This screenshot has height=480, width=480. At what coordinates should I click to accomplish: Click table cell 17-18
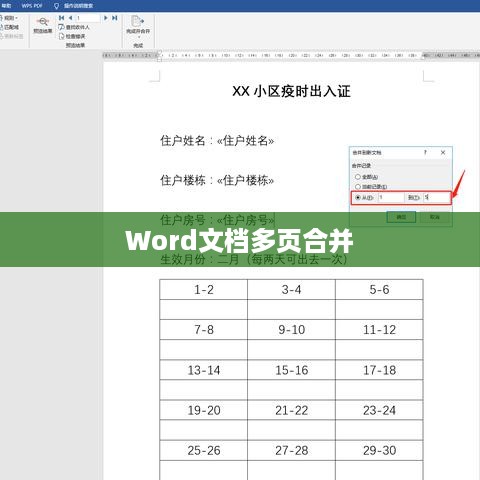(379, 370)
